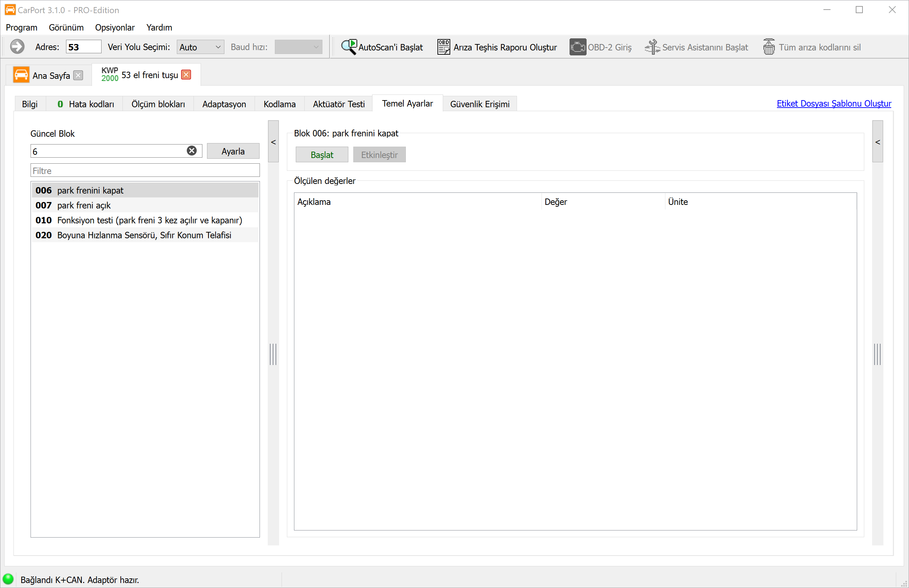
Task: Expand Veri Yolu Seçimi dropdown
Action: pyautogui.click(x=200, y=47)
